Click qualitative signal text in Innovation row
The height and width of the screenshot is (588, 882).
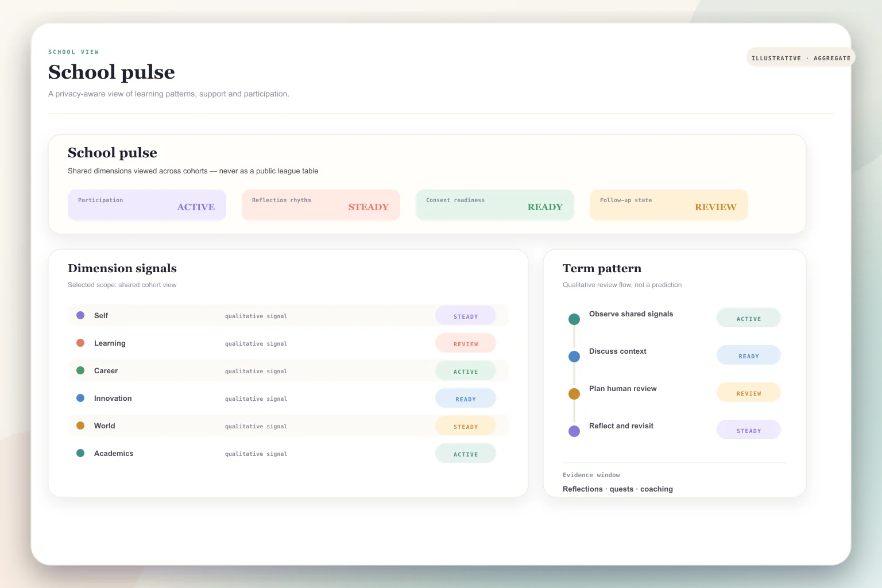[256, 399]
